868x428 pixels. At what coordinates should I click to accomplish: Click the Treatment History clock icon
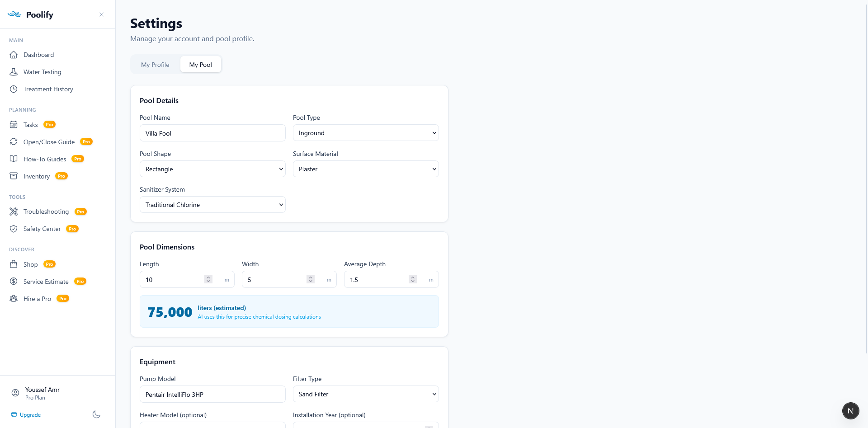[14, 89]
